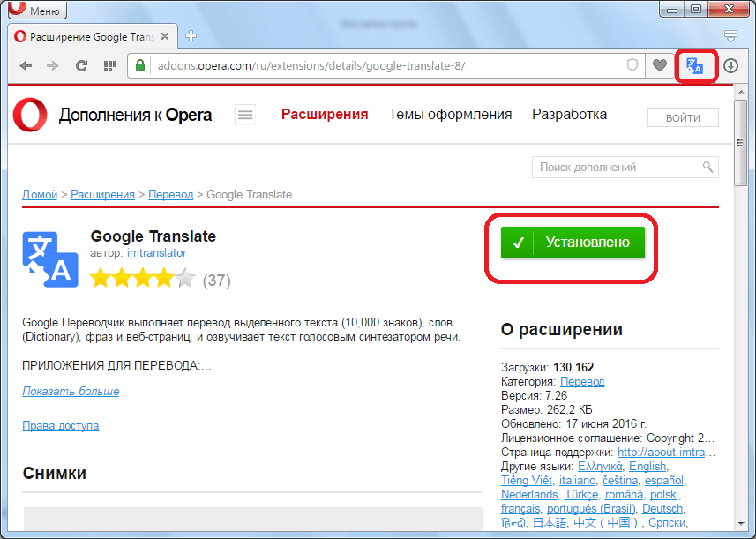Switch language to čeština
Screen dimensions: 756x539
620,481
